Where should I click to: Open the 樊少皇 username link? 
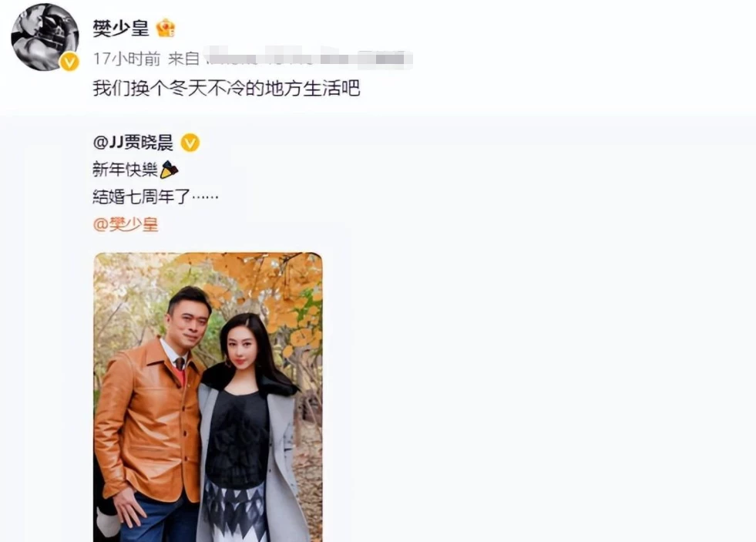click(x=120, y=29)
